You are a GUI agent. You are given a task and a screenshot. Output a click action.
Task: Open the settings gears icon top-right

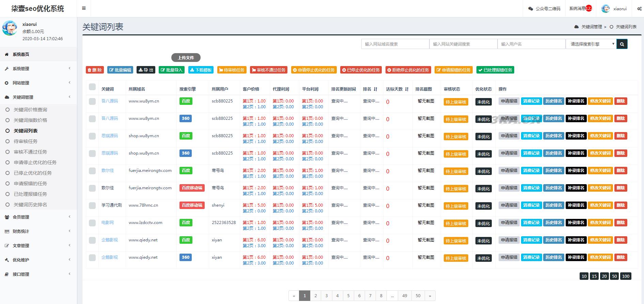coord(639,9)
